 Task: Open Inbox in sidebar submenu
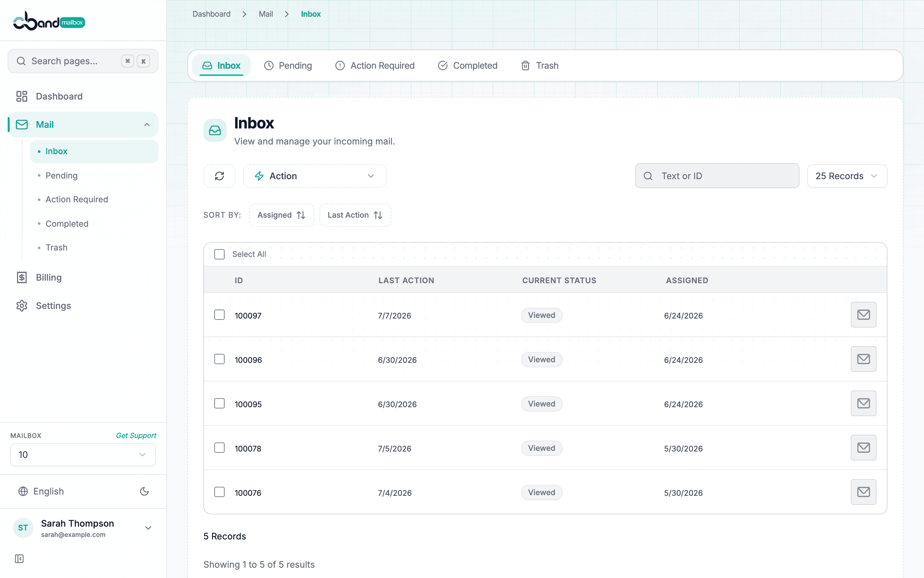pyautogui.click(x=94, y=151)
